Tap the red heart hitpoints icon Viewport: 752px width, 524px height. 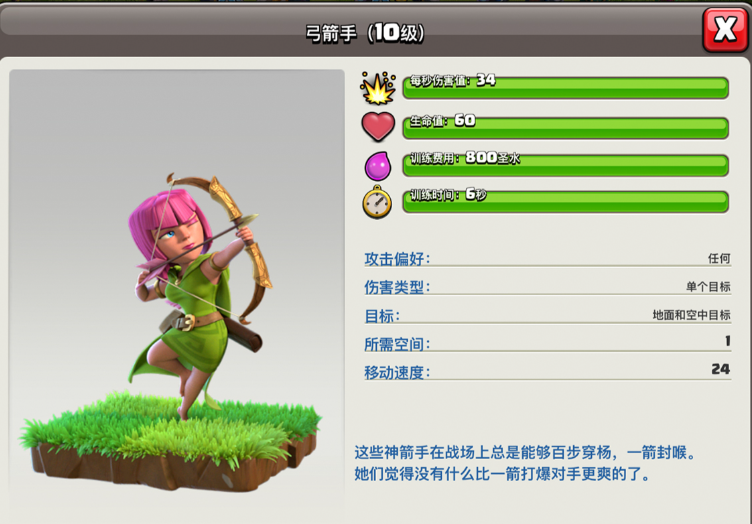(378, 127)
